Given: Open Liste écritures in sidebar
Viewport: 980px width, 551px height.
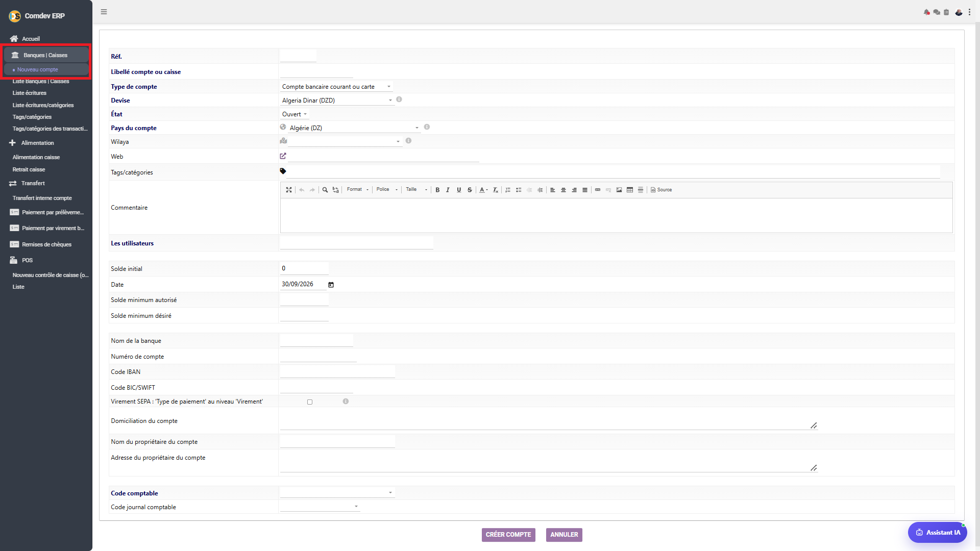Looking at the screenshot, I should (x=30, y=93).
